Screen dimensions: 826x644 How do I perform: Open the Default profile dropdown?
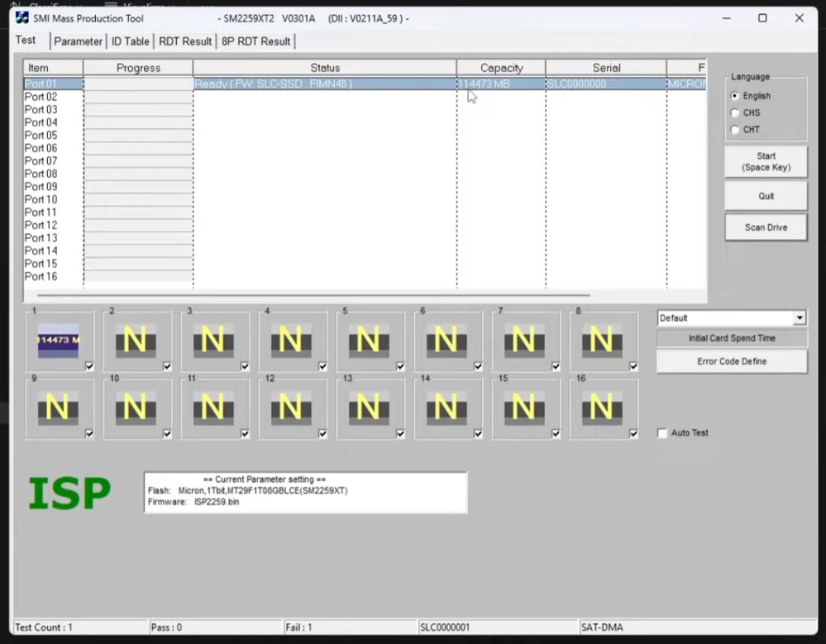coord(799,318)
